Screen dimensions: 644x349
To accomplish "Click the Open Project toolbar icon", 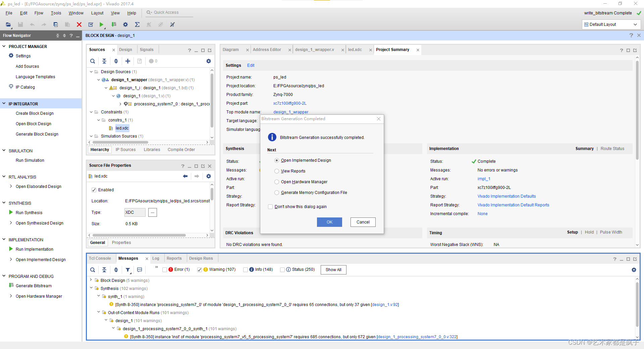I will click(x=8, y=24).
